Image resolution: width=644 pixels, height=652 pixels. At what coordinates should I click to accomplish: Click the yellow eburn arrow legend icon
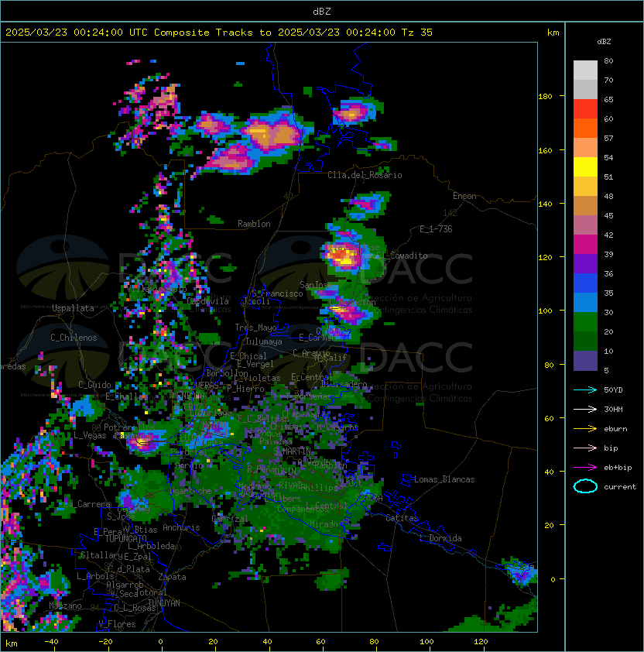585,429
